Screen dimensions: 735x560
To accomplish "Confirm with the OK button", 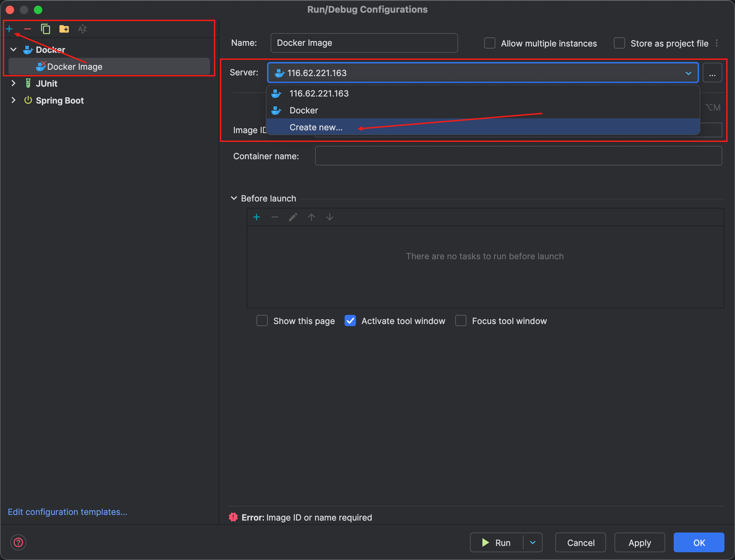I will pos(699,543).
